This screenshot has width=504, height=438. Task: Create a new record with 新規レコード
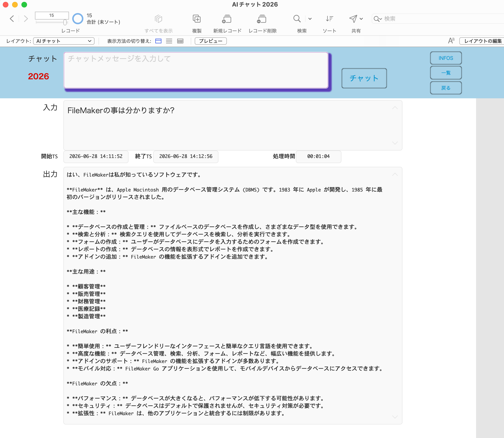227,19
